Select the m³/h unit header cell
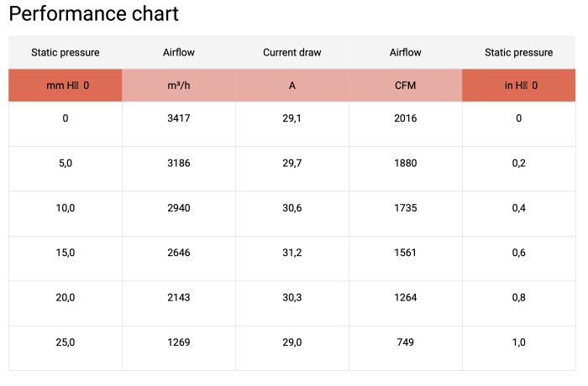 (x=179, y=86)
